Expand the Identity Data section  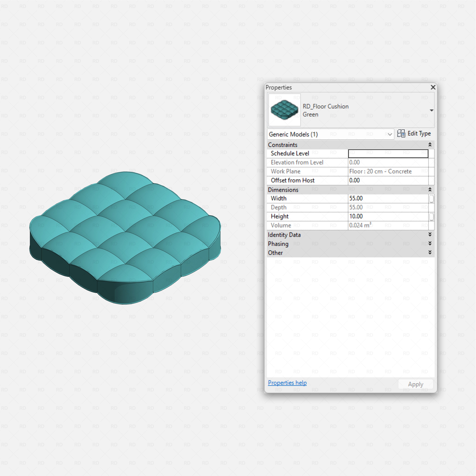pos(430,235)
